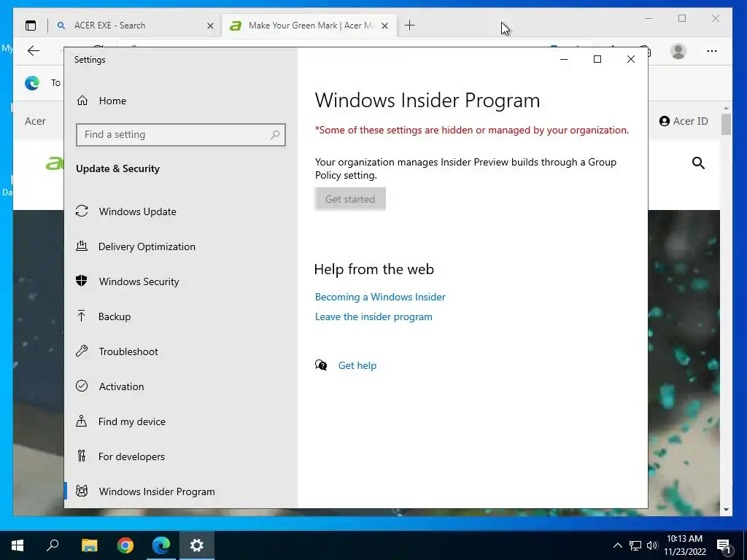Open File Explorer from taskbar
Viewport: 747px width, 560px height.
tap(89, 545)
